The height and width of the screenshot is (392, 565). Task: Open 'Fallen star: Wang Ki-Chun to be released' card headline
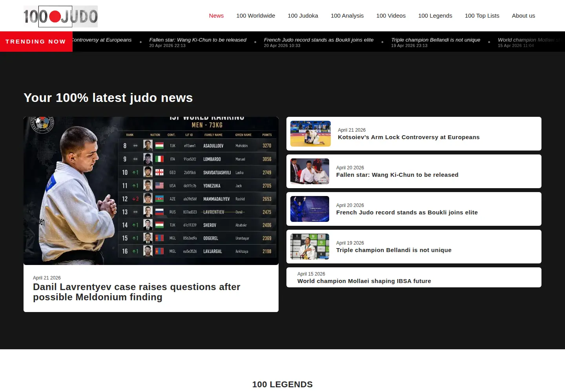(x=397, y=175)
